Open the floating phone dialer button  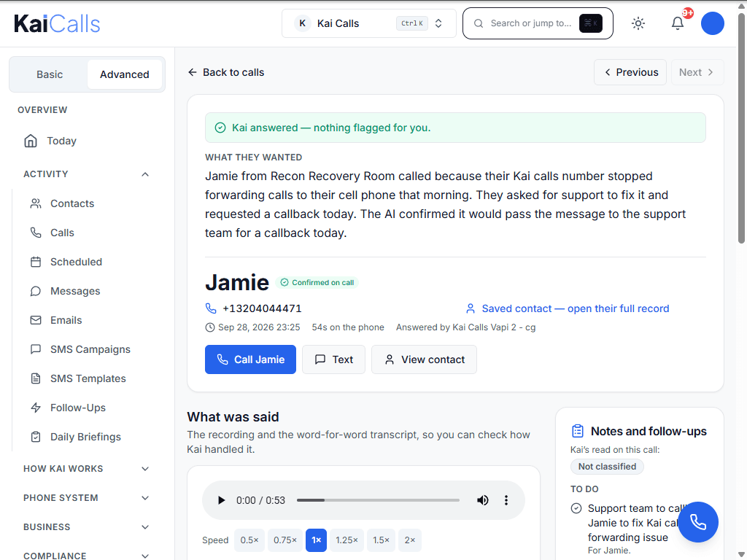698,522
